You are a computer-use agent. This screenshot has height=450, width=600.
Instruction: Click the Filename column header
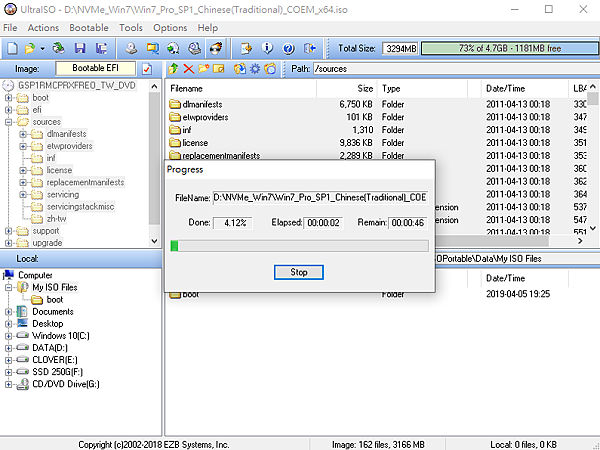point(242,89)
